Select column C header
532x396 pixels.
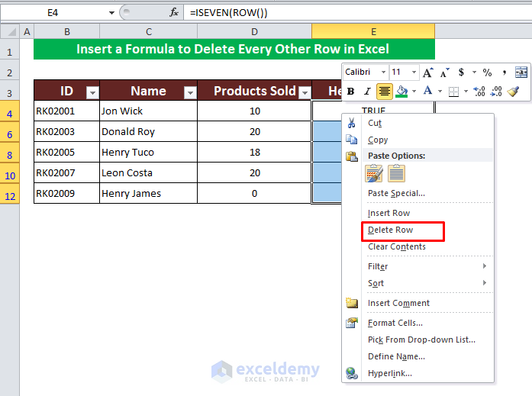pyautogui.click(x=149, y=32)
